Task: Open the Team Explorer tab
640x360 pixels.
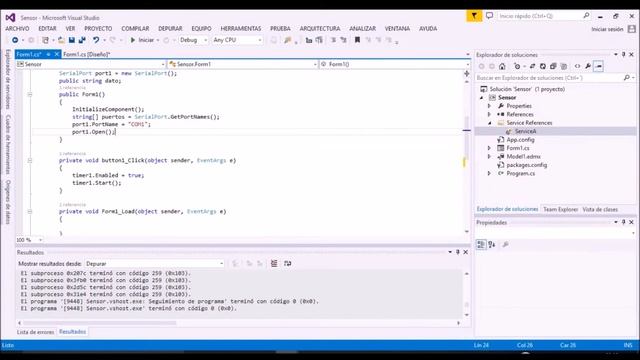Action: (560, 209)
